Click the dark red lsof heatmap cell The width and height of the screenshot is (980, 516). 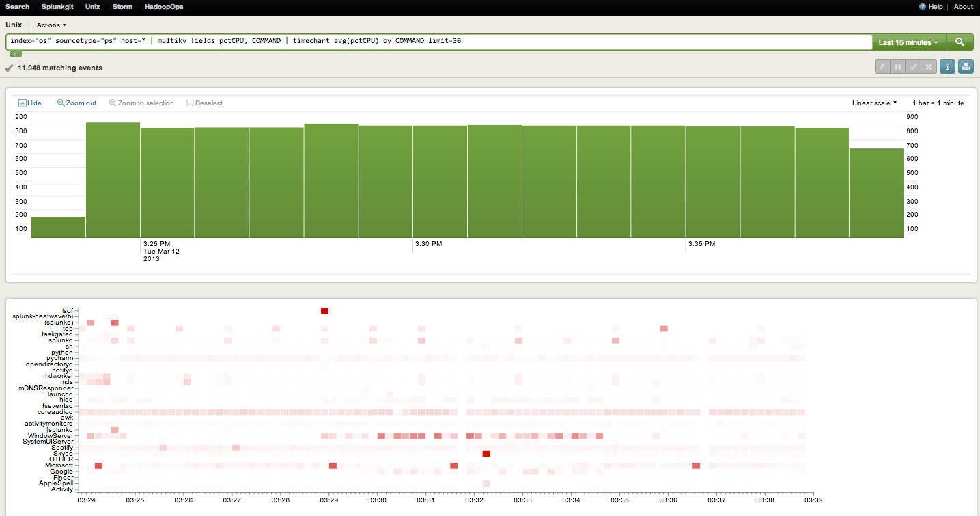324,310
